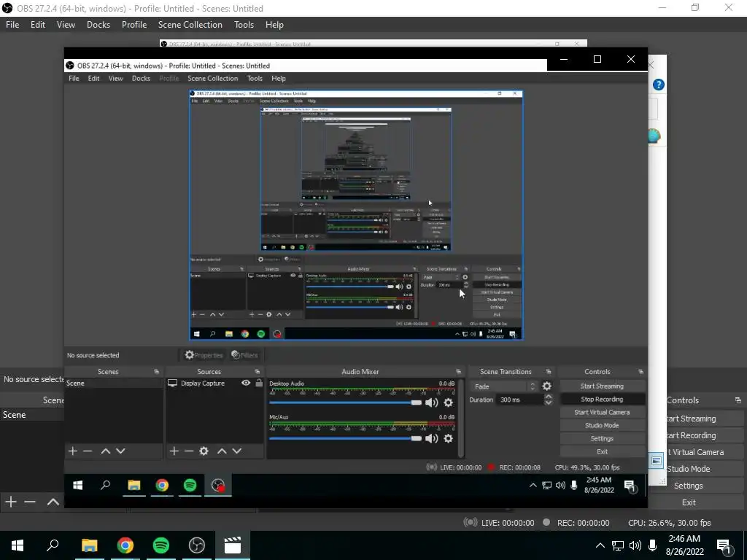Pop out front window Sources dock icon
Viewport: 747px width, 560px height.
point(258,372)
